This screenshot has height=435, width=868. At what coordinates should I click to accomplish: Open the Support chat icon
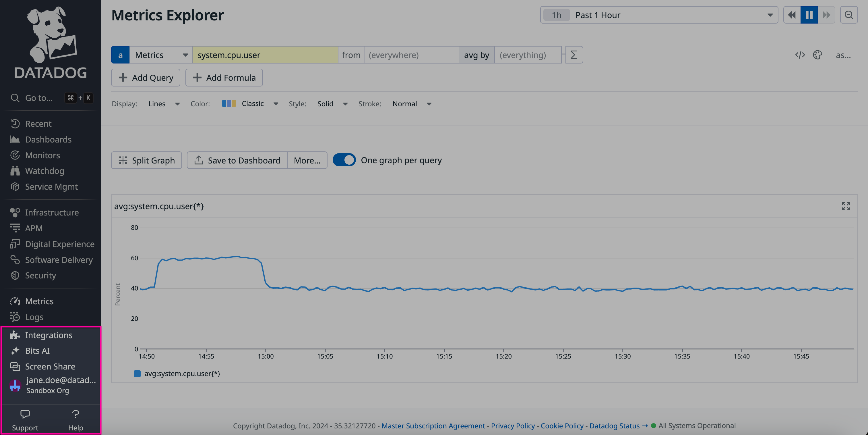(25, 414)
